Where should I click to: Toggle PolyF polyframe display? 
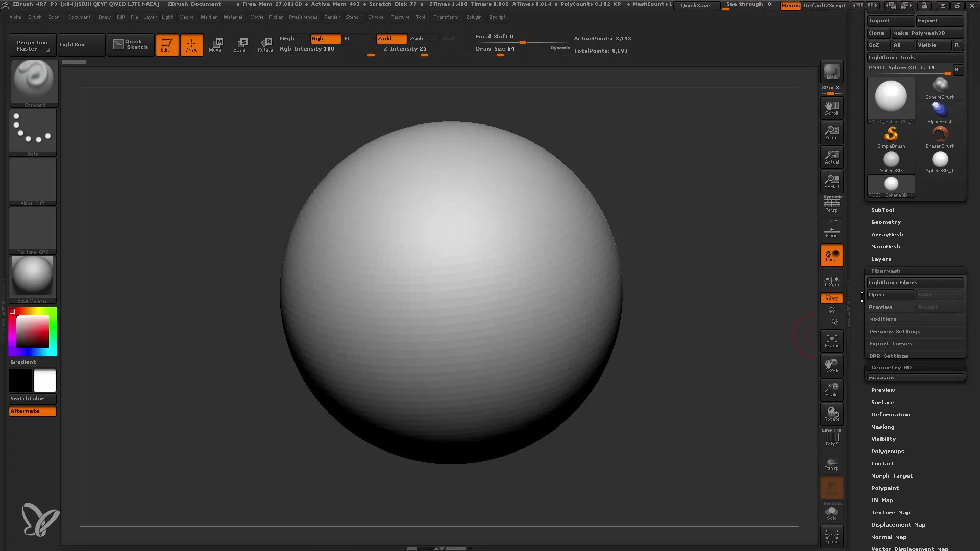coord(831,438)
